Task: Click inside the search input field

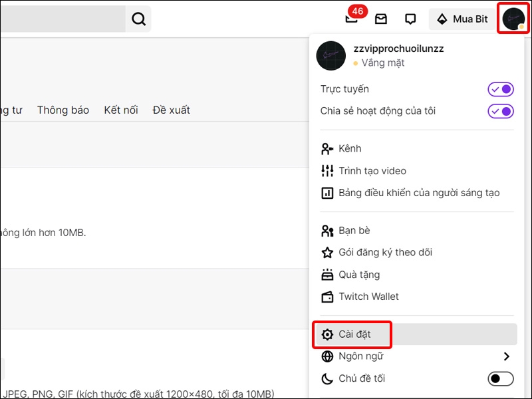Action: 63,19
